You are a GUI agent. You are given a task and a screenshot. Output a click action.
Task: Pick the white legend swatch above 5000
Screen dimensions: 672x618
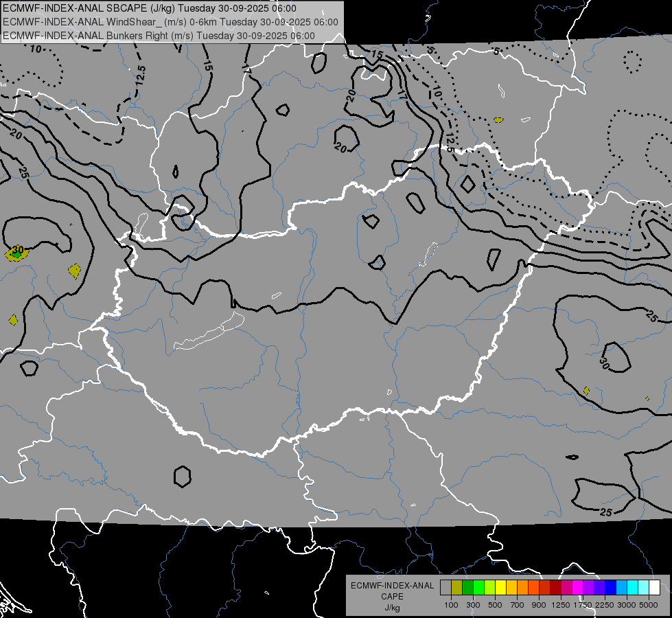pyautogui.click(x=654, y=587)
